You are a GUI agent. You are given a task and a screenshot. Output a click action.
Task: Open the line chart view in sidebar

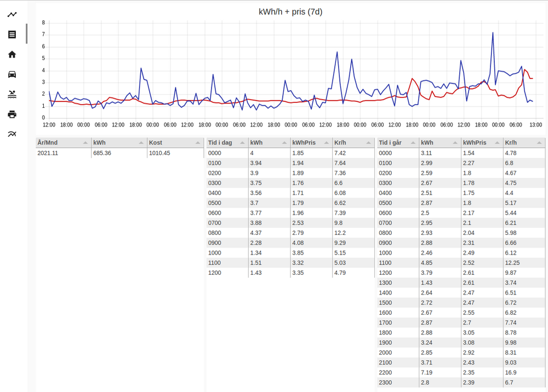point(12,14)
